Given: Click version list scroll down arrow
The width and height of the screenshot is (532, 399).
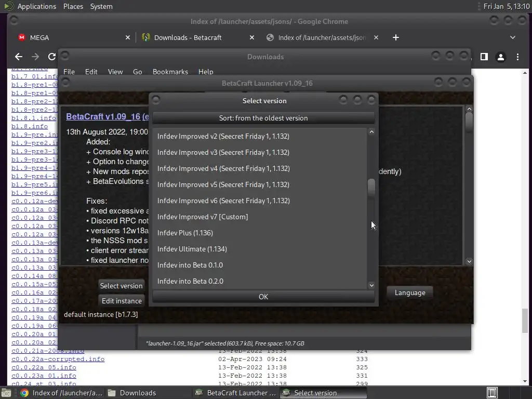Looking at the screenshot, I should [x=371, y=285].
